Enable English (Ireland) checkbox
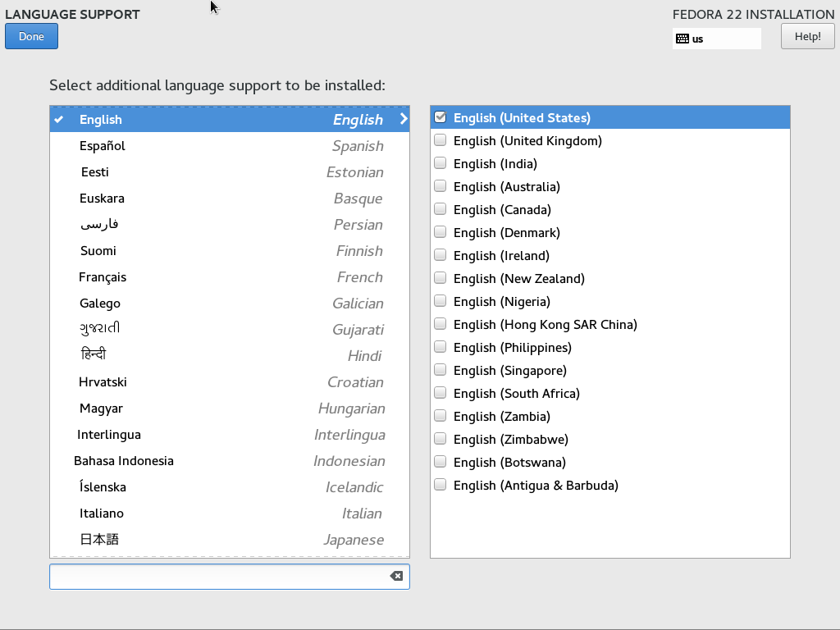Screen dimensions: 840x630 (x=441, y=255)
